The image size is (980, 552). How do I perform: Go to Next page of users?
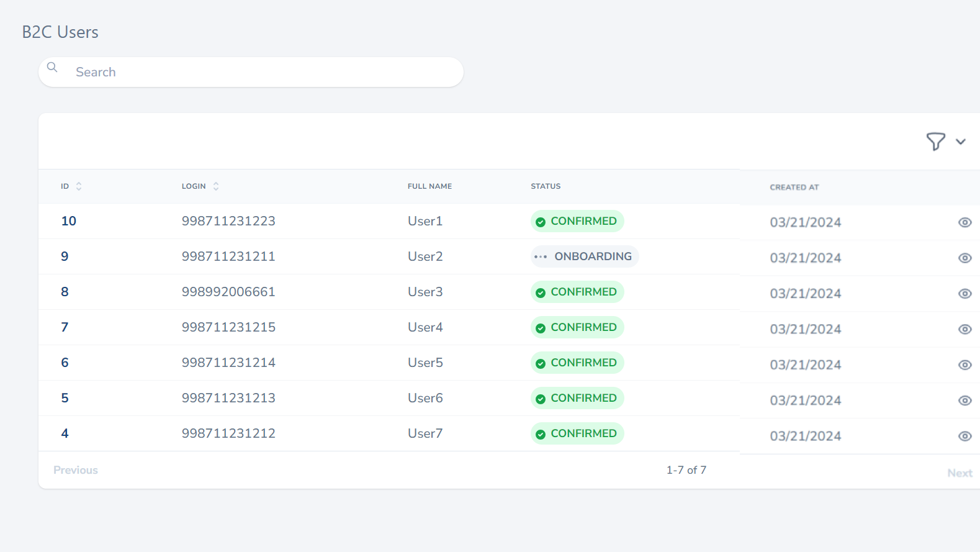click(960, 473)
